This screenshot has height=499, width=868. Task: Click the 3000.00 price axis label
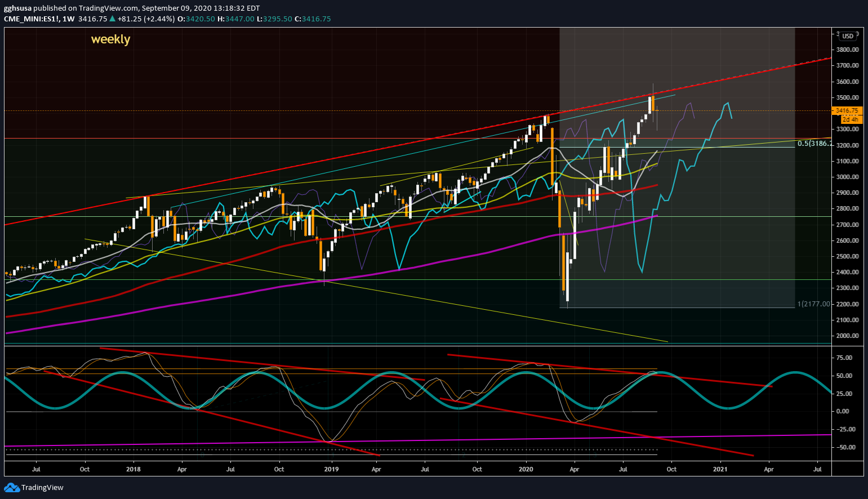[x=847, y=177]
